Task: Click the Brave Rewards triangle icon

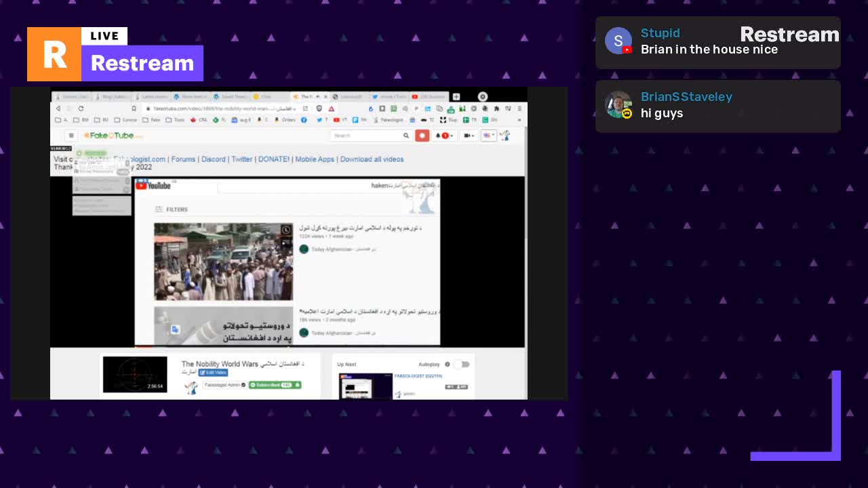Action: (x=331, y=108)
